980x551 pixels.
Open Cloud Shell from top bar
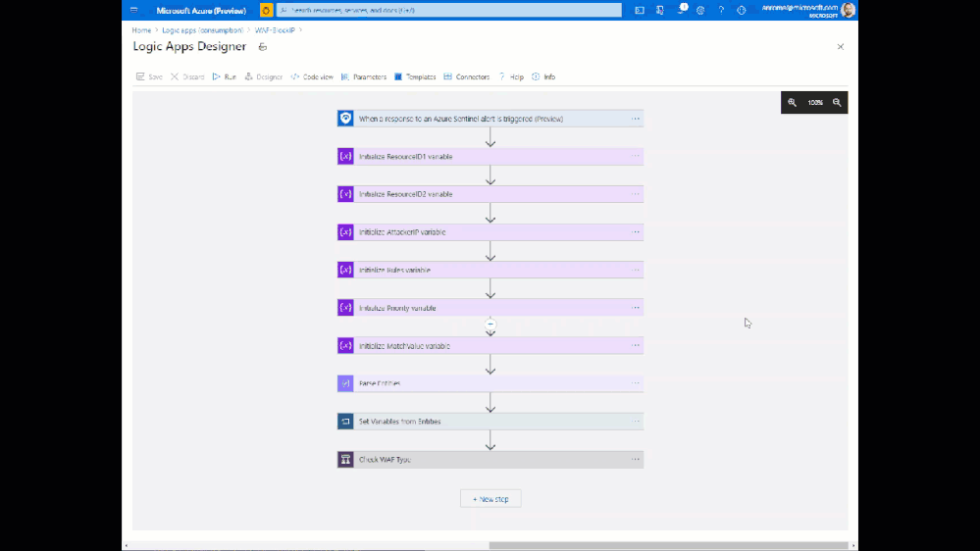click(640, 10)
